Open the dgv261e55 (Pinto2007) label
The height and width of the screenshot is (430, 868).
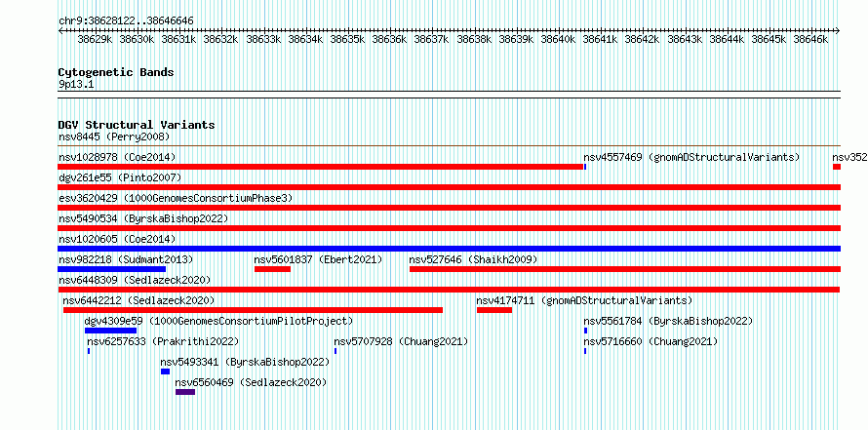click(x=120, y=177)
